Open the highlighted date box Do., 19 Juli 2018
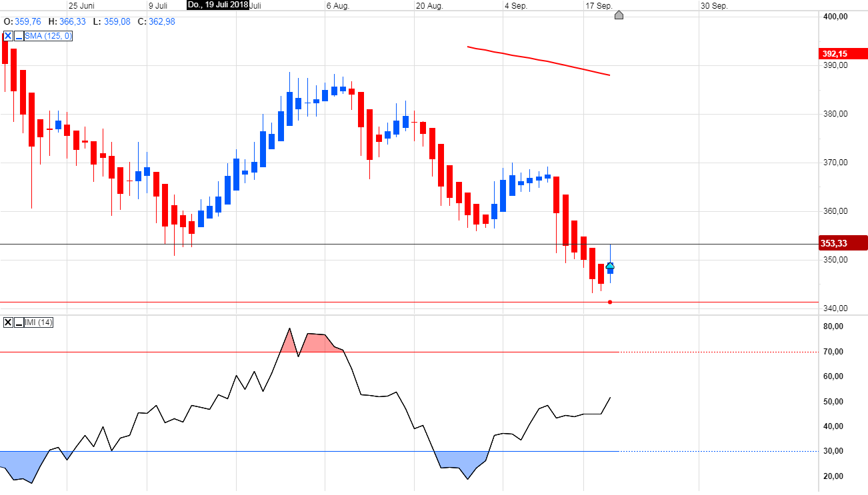The height and width of the screenshot is (495, 868). (x=217, y=5)
